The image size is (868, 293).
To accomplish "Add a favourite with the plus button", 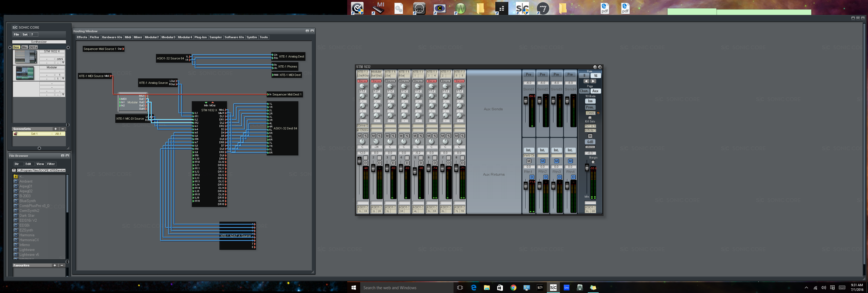I will click(55, 265).
